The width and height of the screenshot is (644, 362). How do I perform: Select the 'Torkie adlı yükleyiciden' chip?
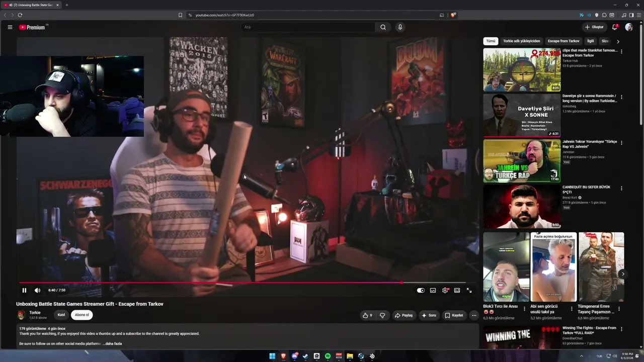(521, 41)
